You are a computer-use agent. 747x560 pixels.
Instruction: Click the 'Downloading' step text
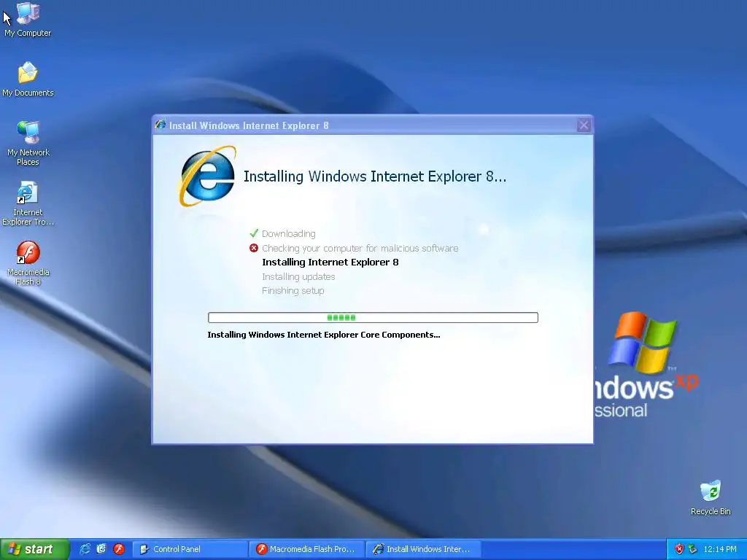(x=289, y=234)
